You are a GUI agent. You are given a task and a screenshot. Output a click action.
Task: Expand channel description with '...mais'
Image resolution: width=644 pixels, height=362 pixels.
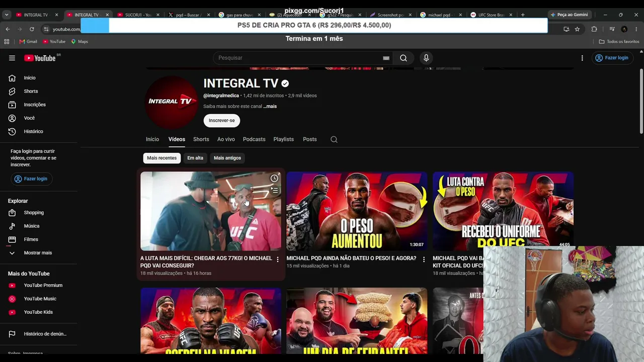click(x=270, y=107)
